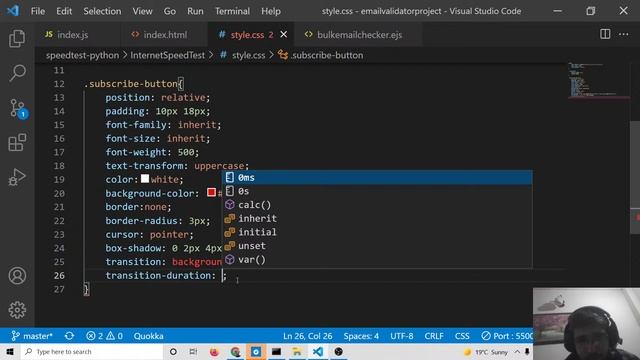
Task: Choose the var() autocomplete suggestion
Action: pos(377,260)
